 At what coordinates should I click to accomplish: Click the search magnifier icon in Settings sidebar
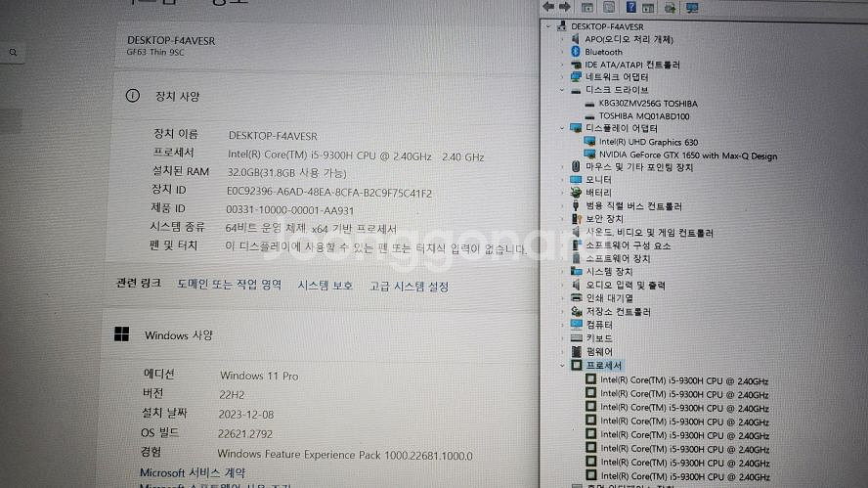coord(13,53)
